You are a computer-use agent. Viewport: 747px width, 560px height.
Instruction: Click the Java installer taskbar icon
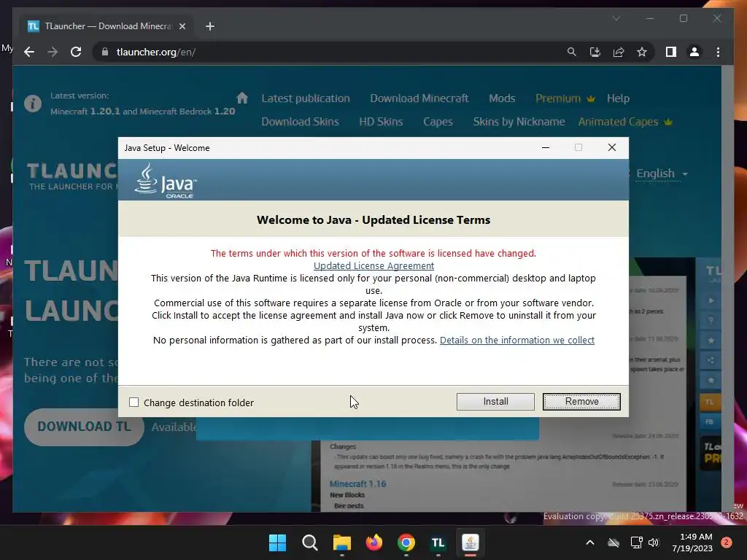(471, 542)
